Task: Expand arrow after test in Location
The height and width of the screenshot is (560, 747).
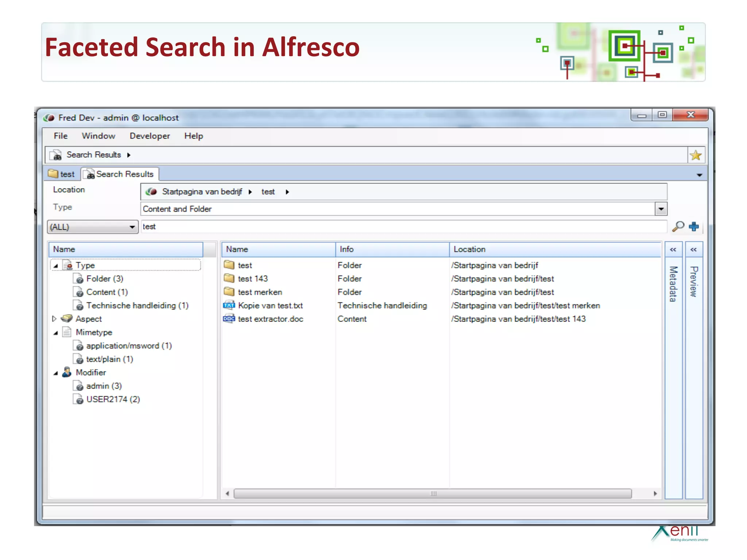Action: [287, 192]
